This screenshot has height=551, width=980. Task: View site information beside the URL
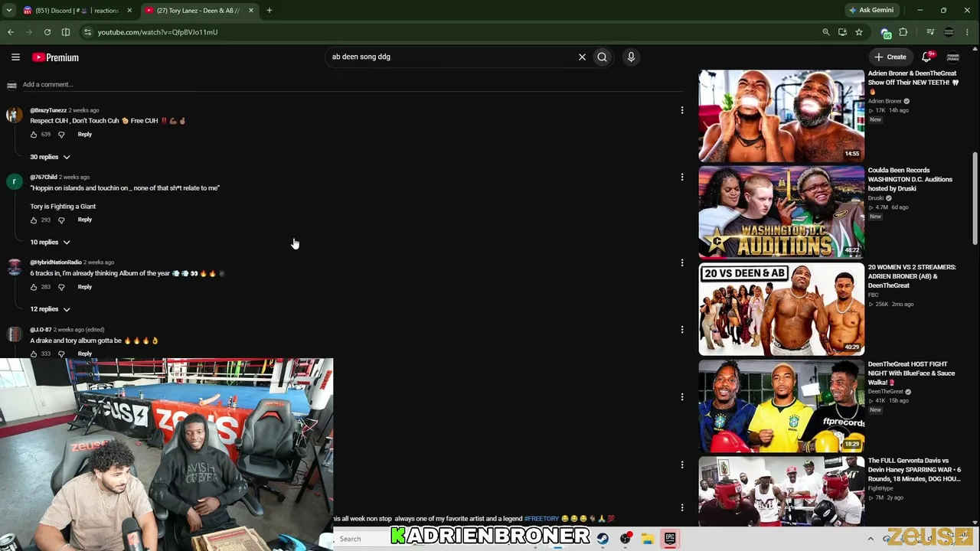87,32
